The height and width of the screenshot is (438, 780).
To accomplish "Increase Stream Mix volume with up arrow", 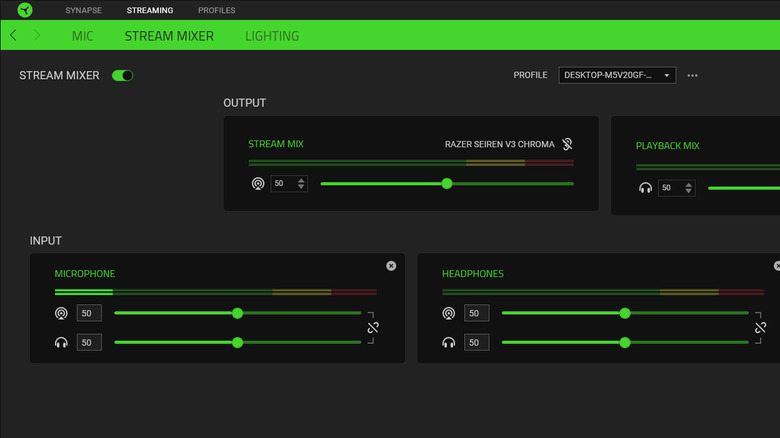I will pos(302,180).
